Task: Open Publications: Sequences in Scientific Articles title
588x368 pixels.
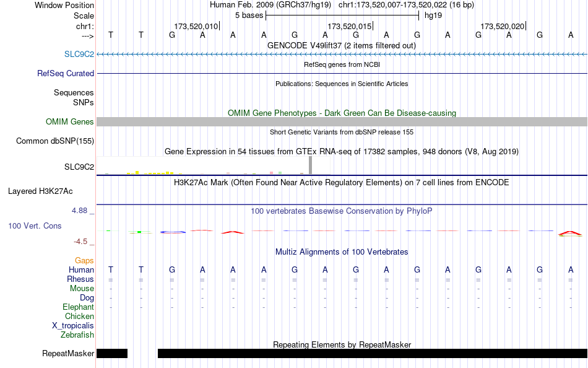Action: [x=342, y=84]
